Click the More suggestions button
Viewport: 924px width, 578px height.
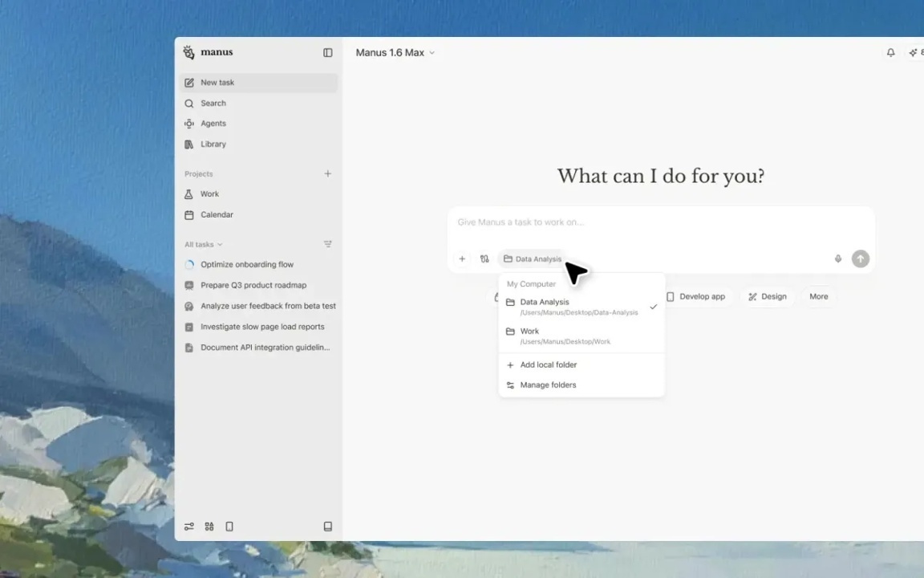[x=818, y=296]
